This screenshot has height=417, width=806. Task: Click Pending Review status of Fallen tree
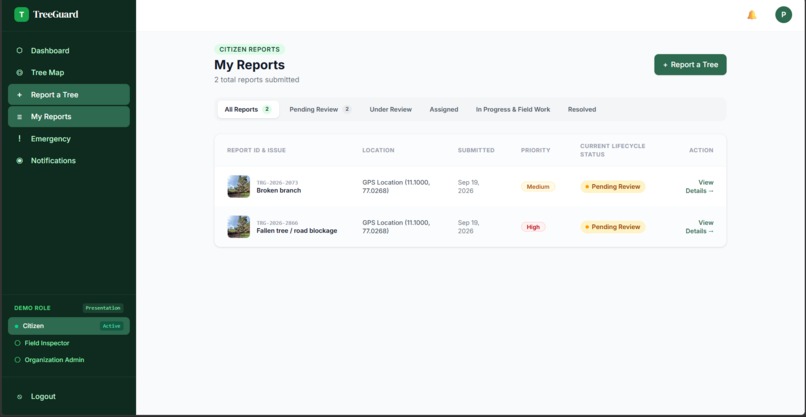613,227
